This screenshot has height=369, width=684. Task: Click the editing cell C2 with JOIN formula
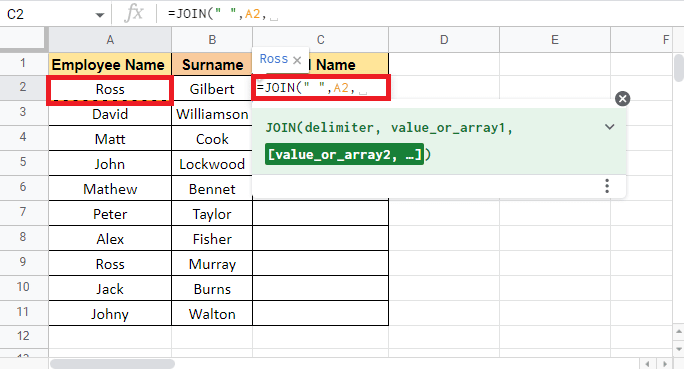click(x=321, y=88)
